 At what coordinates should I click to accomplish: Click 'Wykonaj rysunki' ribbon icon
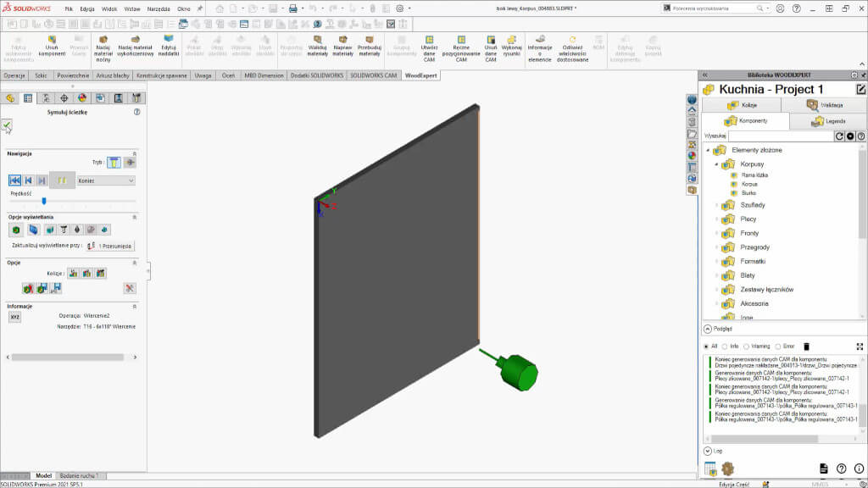(512, 48)
